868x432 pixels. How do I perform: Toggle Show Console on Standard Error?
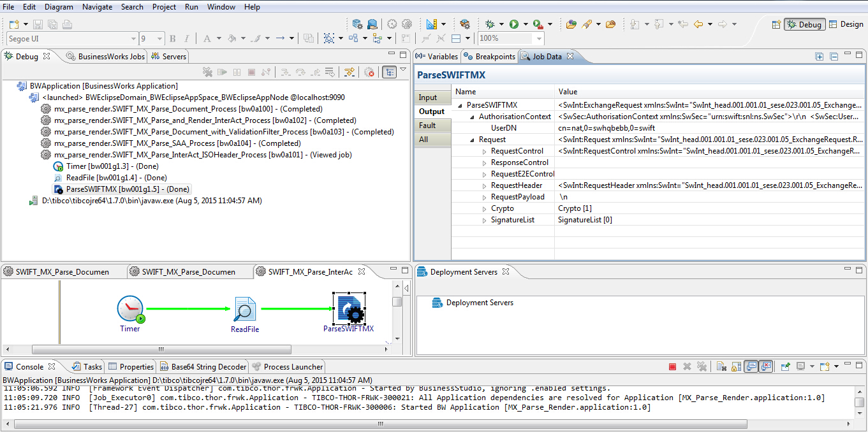point(766,366)
